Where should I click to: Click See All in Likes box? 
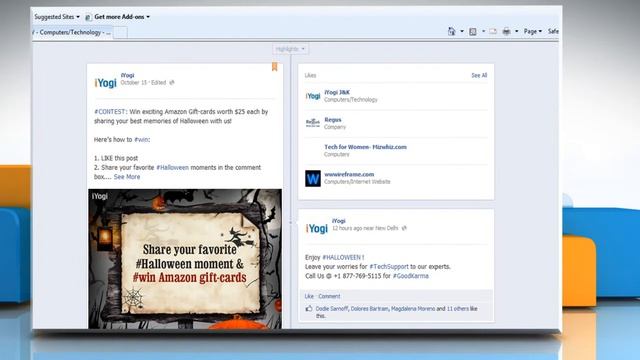pos(479,76)
